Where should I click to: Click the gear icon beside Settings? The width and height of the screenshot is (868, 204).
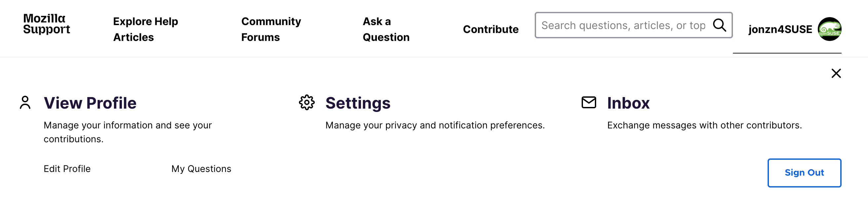click(x=307, y=103)
